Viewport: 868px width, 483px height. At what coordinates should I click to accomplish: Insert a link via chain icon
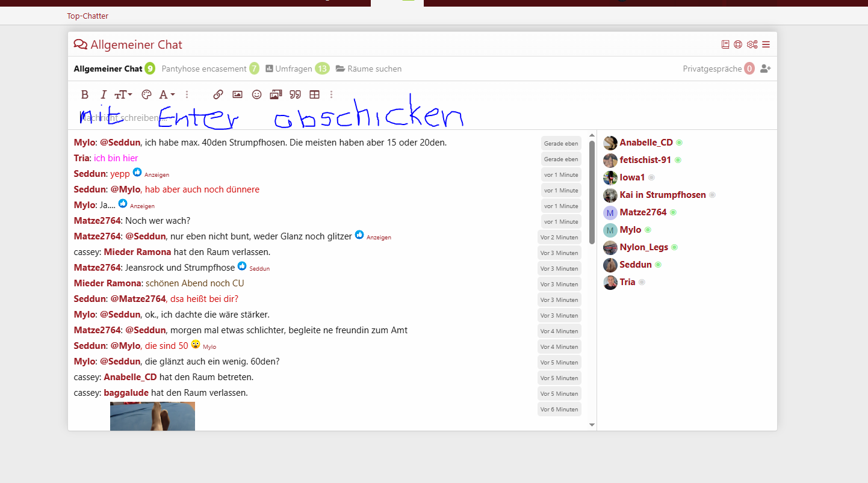click(x=219, y=94)
